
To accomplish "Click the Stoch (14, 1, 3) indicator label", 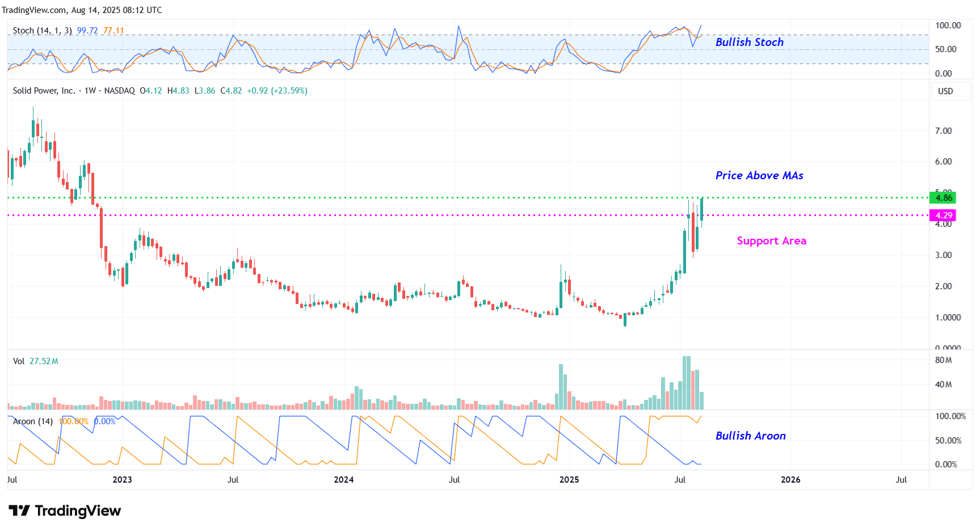I will tap(43, 31).
